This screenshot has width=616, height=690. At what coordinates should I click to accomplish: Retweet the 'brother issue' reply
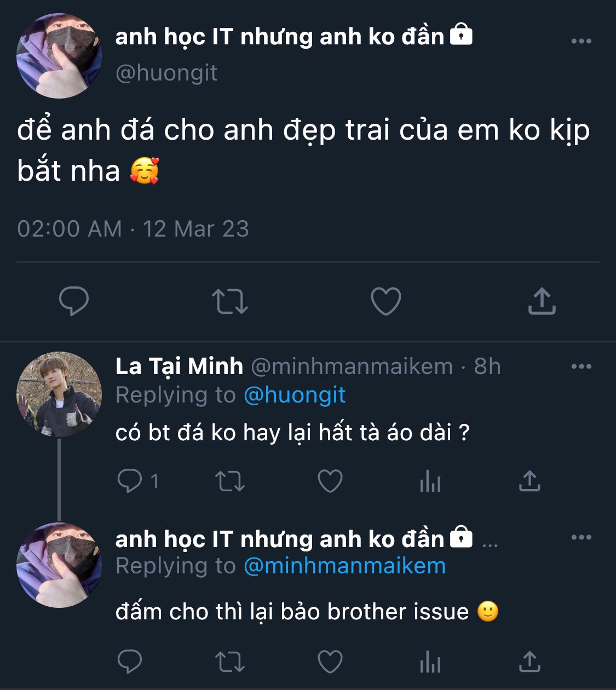click(x=230, y=662)
